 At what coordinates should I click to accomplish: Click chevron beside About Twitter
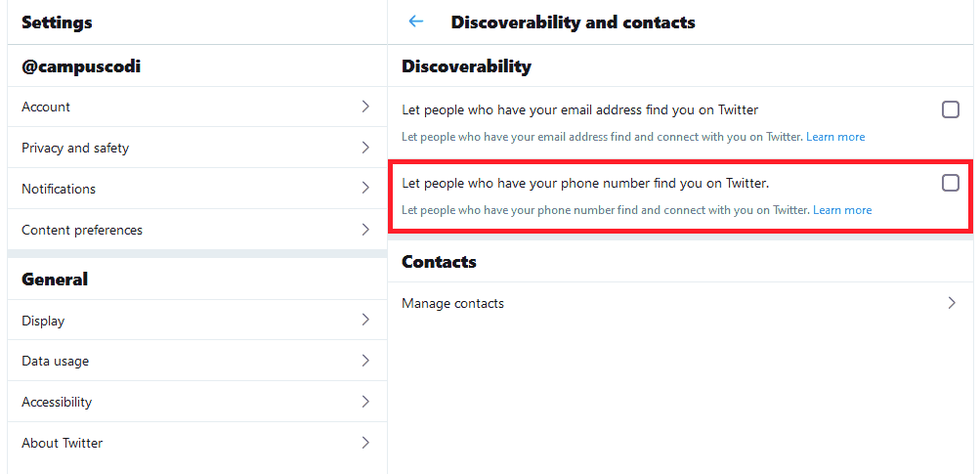coord(365,443)
